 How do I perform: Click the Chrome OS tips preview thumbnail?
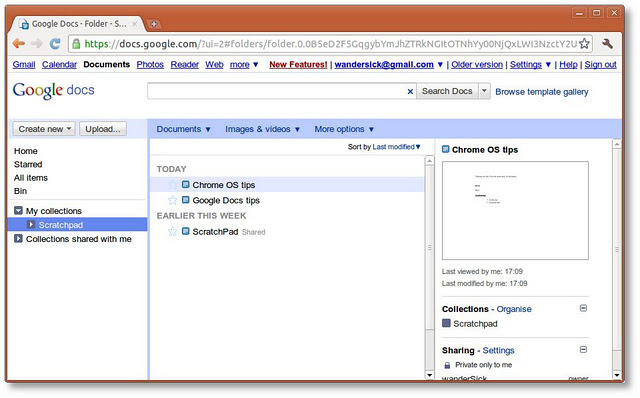[515, 210]
